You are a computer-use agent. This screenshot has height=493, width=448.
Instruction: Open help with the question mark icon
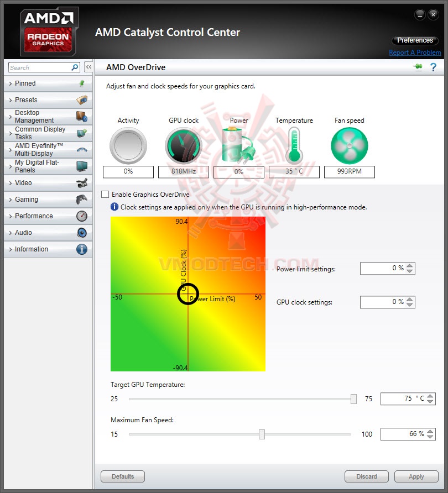coord(433,67)
